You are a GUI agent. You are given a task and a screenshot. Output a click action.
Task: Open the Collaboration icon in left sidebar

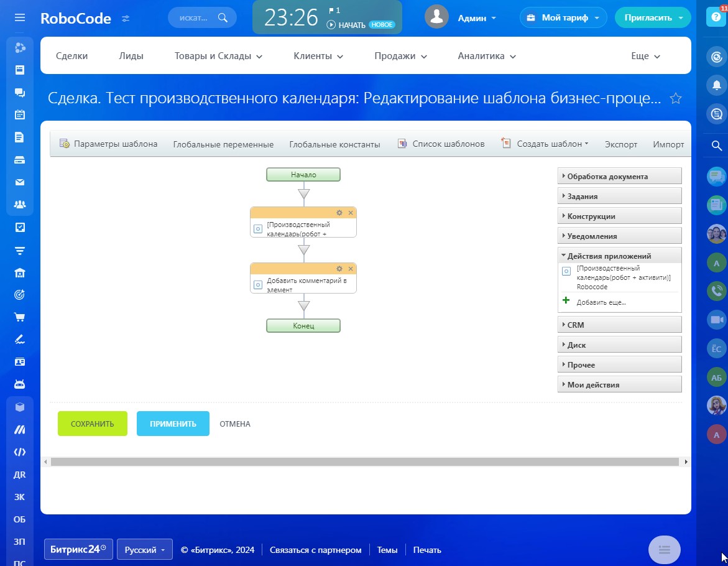(x=19, y=48)
